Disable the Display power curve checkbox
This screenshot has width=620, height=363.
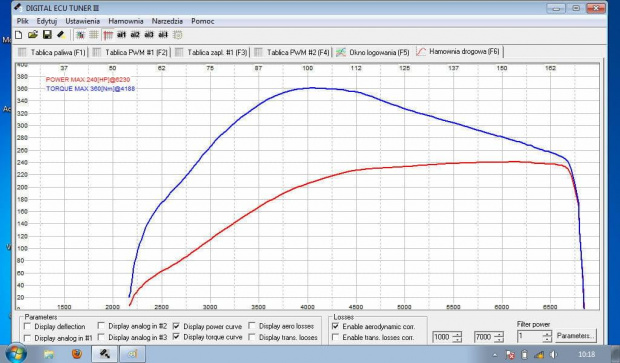pyautogui.click(x=176, y=326)
